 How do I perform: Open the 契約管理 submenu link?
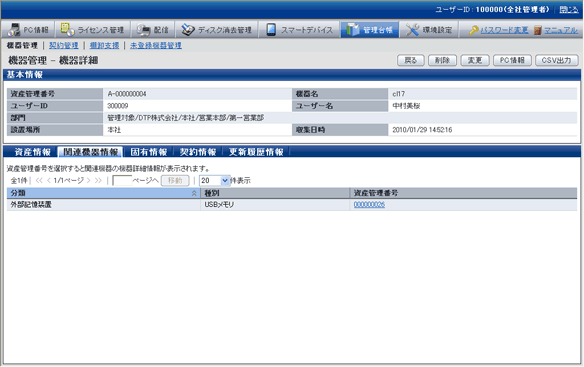pos(64,45)
